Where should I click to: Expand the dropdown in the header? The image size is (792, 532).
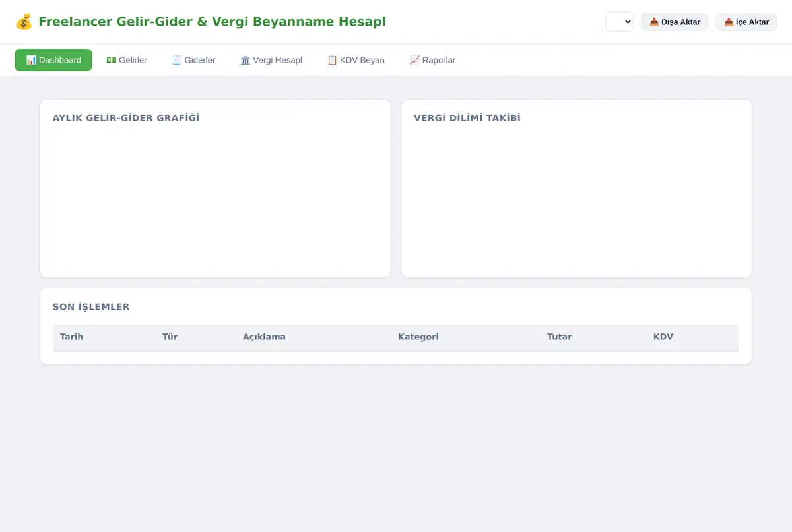[x=619, y=22]
